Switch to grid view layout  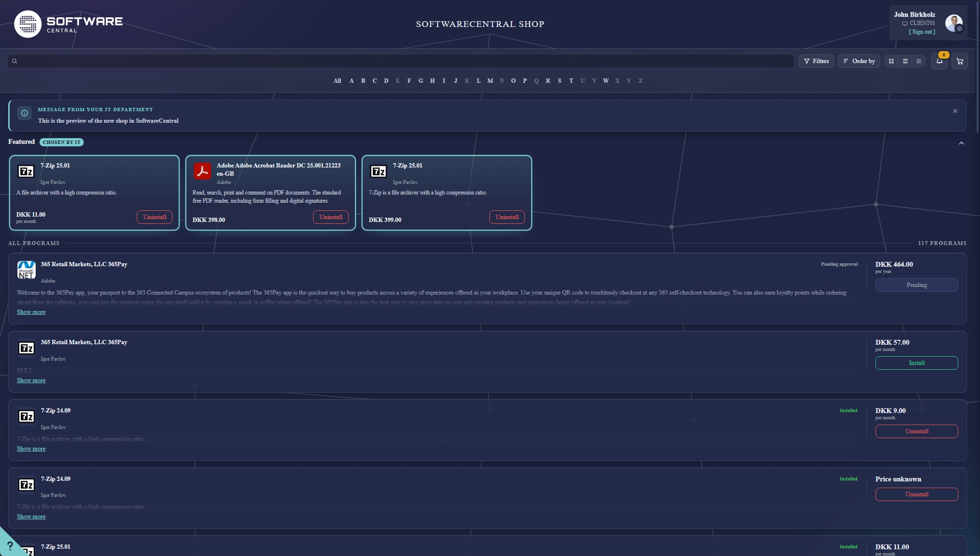(891, 61)
